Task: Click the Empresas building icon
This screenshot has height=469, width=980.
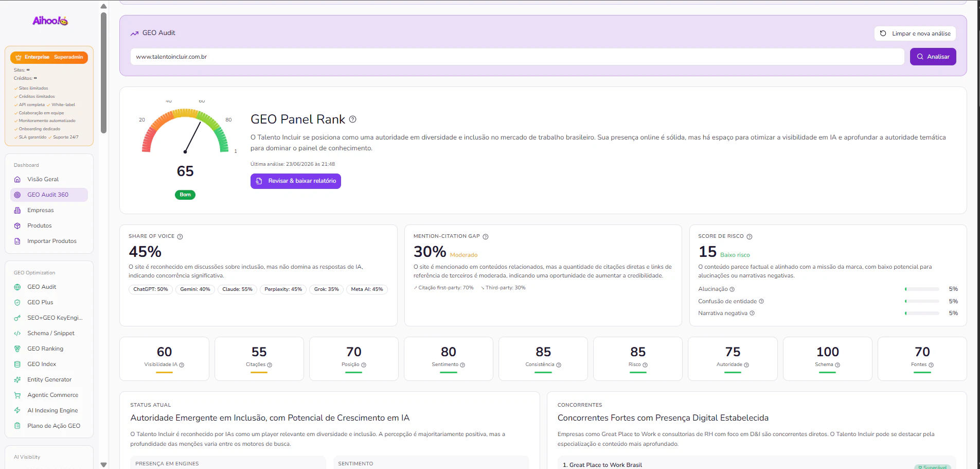Action: point(17,210)
